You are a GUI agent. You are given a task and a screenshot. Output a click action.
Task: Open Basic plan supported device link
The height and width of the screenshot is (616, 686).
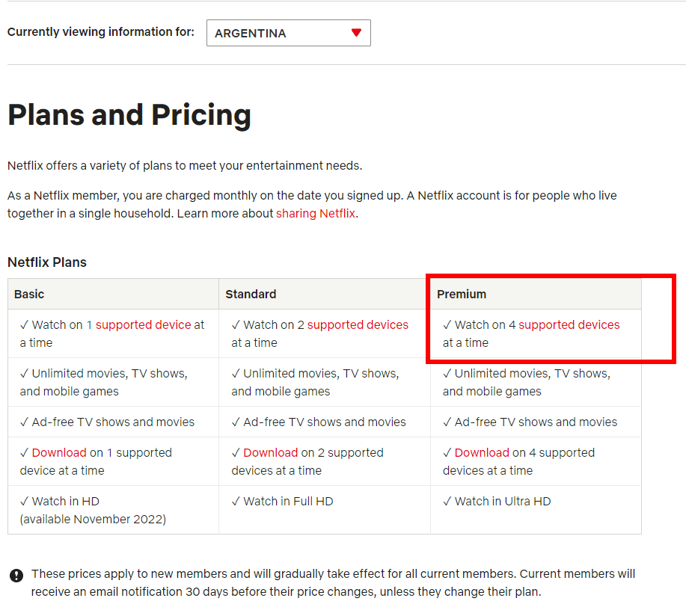pyautogui.click(x=144, y=325)
